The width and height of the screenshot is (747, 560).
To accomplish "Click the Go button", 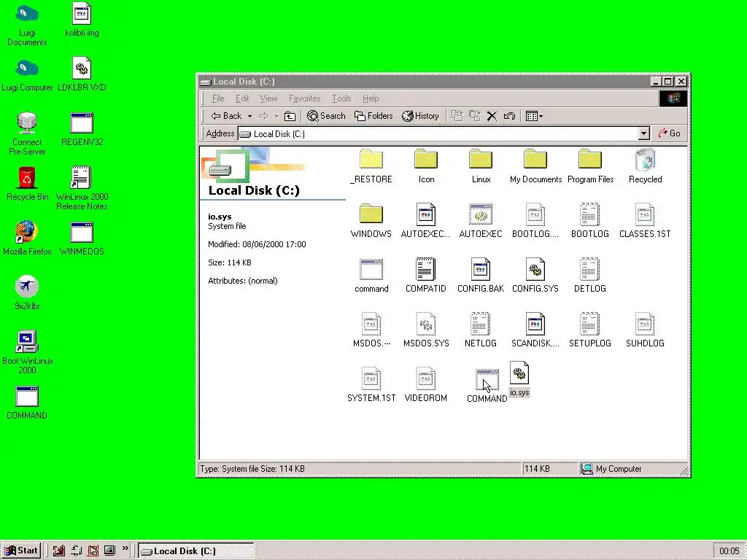I will [x=670, y=134].
